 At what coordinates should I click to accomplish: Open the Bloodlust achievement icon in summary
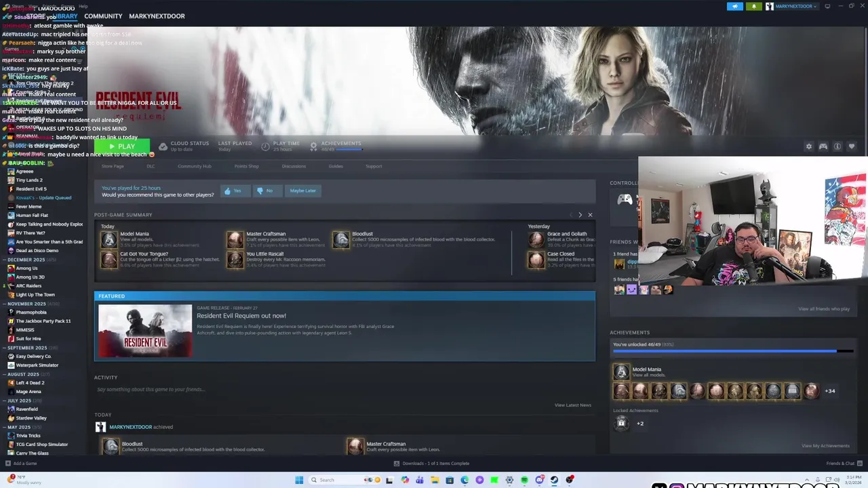coord(340,239)
